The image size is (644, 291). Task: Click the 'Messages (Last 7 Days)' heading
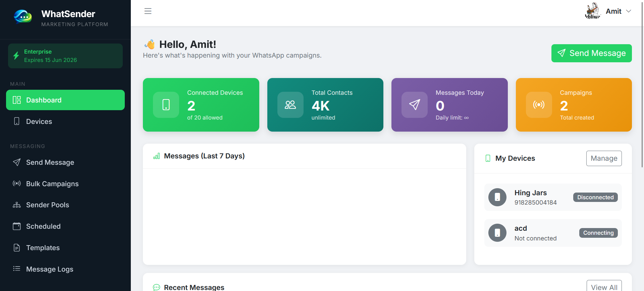click(x=204, y=156)
